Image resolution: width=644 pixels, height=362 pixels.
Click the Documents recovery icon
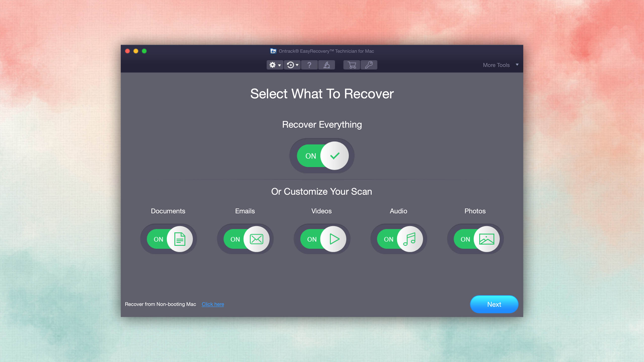click(x=180, y=239)
